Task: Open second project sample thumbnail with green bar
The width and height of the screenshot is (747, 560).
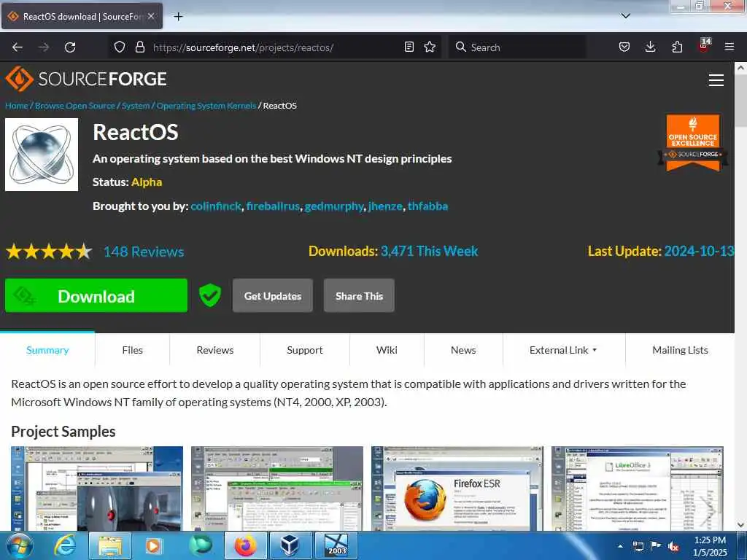Action: 276,489
